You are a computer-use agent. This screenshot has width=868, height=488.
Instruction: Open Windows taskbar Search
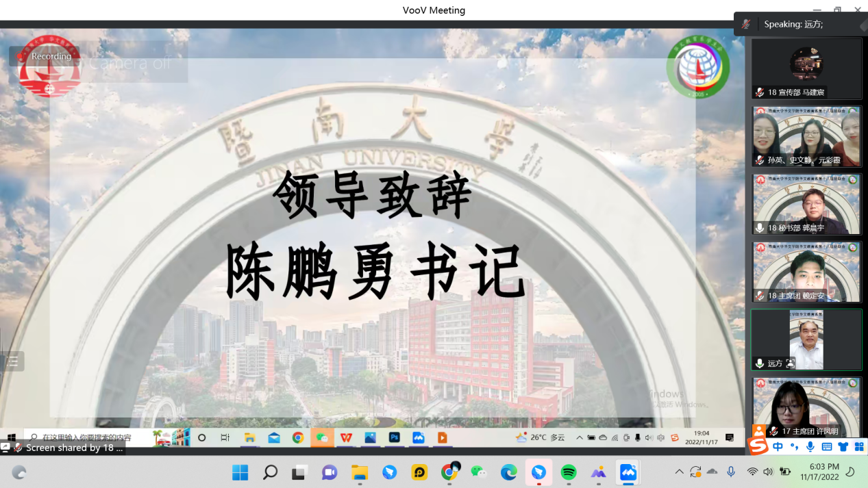click(270, 472)
